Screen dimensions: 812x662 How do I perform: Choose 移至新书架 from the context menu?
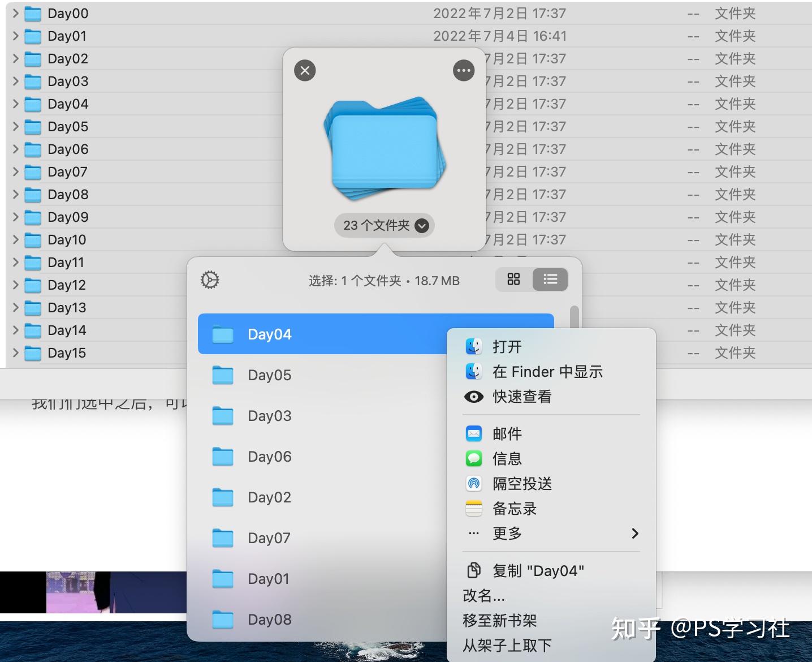click(551, 621)
